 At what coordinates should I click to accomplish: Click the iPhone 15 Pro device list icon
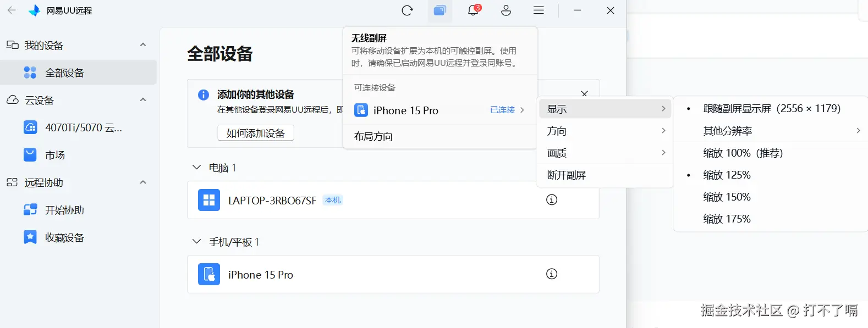(x=209, y=274)
